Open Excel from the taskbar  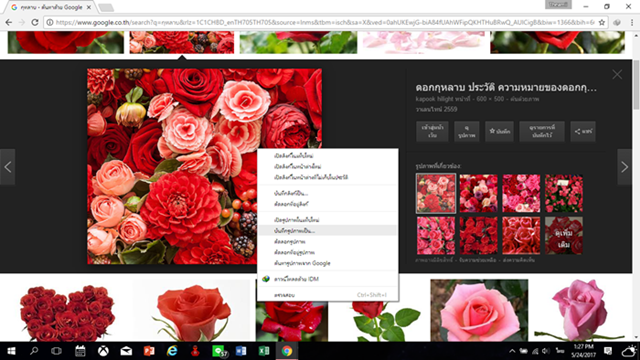264,351
